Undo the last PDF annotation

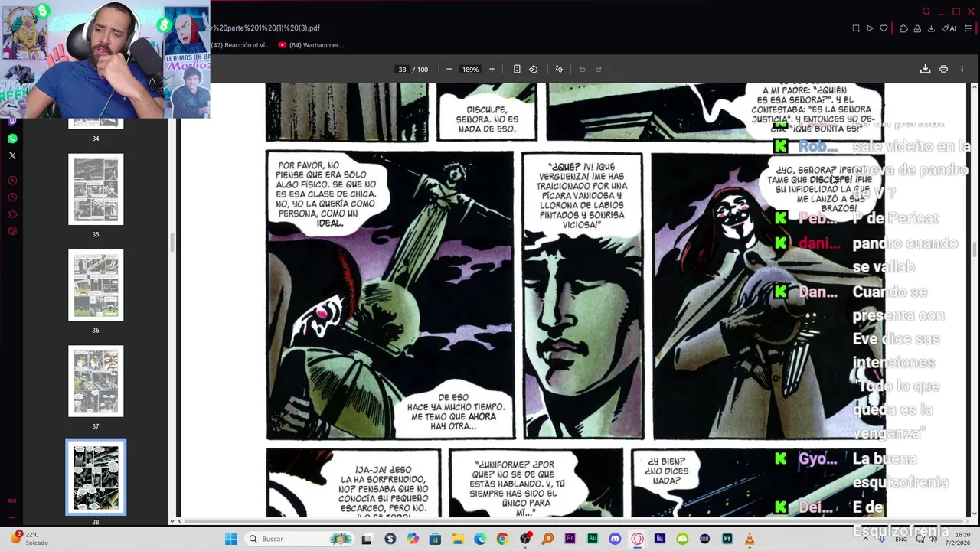coord(582,69)
